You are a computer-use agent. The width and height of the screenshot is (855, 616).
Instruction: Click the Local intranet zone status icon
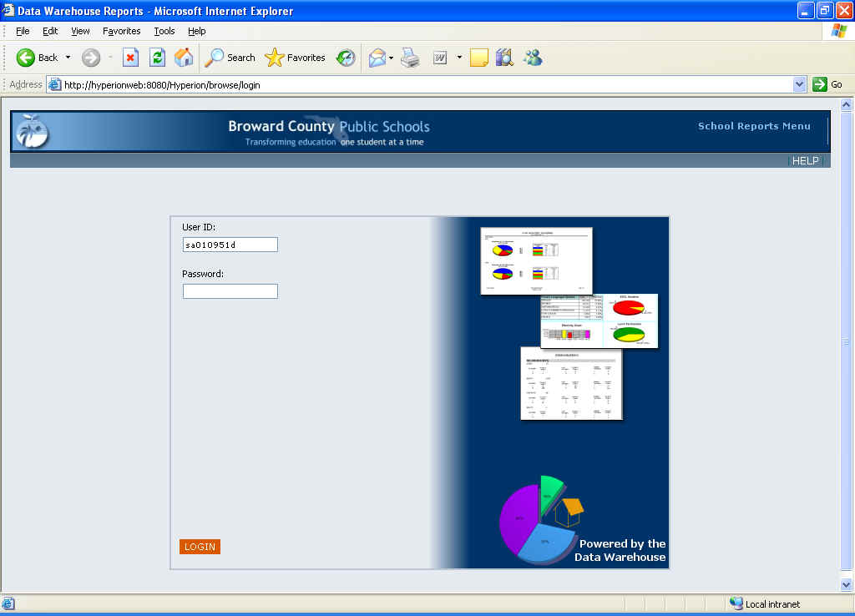[x=736, y=603]
